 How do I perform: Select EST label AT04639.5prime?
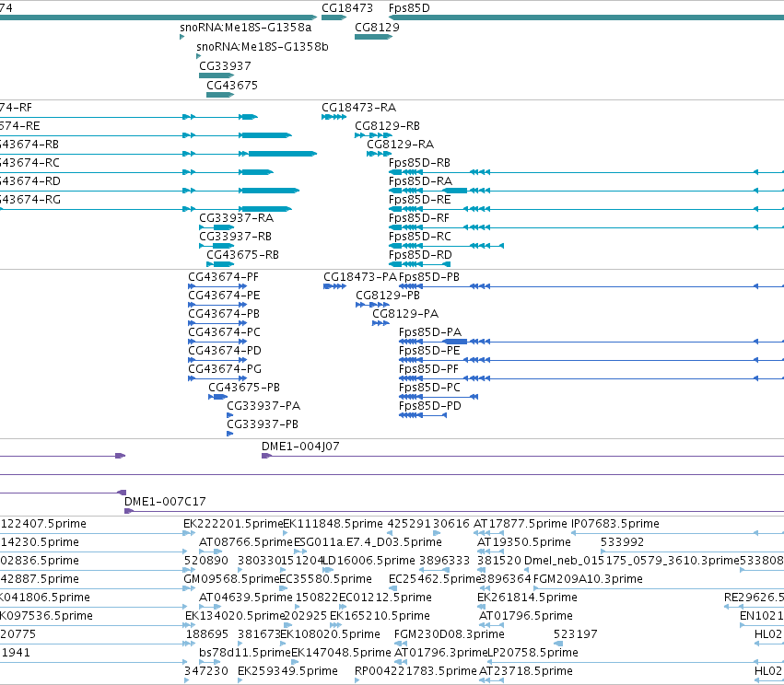[245, 598]
